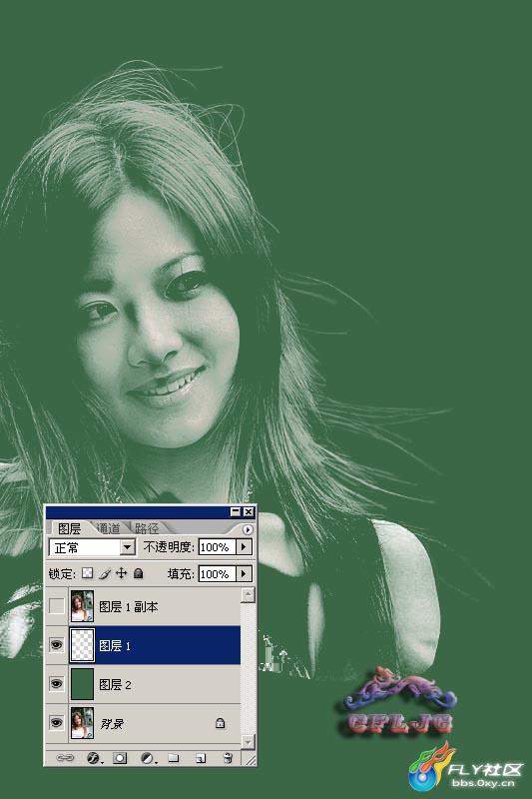The image size is (532, 799).
Task: Open the layer style (fx) menu
Action: click(93, 758)
